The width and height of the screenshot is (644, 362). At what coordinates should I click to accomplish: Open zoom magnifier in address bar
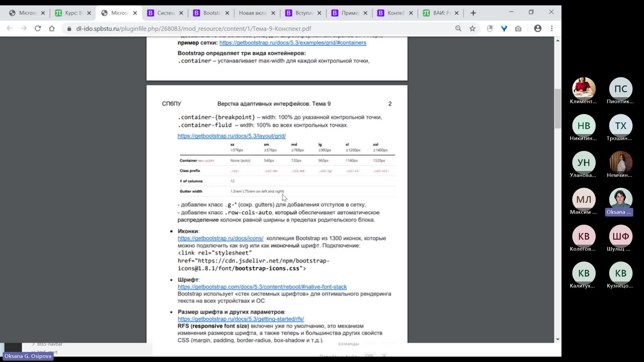(458, 28)
